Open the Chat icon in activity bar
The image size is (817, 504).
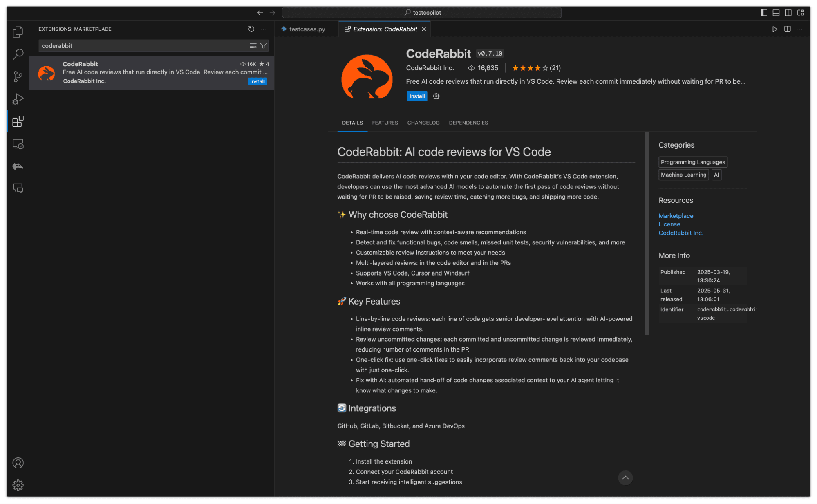click(x=18, y=188)
